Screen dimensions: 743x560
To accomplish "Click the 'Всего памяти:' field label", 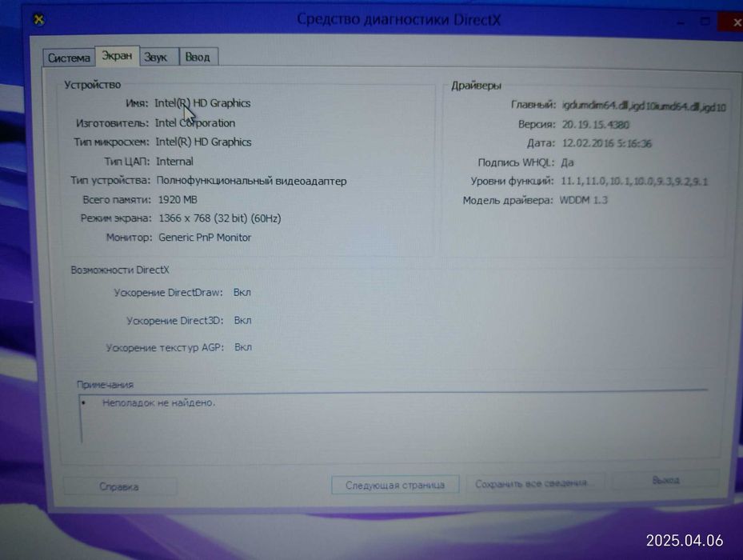I will tap(117, 200).
